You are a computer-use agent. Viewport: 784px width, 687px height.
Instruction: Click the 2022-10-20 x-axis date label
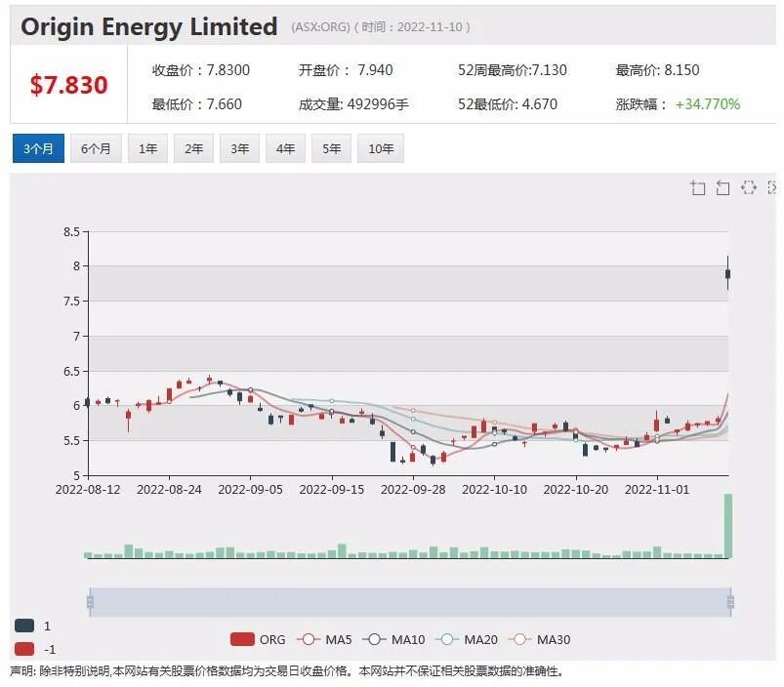coord(576,490)
